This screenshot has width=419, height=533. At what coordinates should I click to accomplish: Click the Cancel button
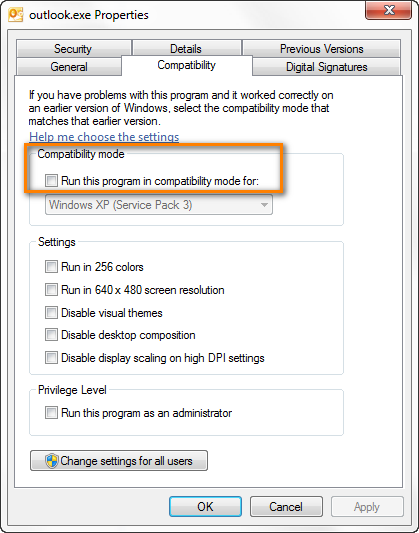click(286, 506)
